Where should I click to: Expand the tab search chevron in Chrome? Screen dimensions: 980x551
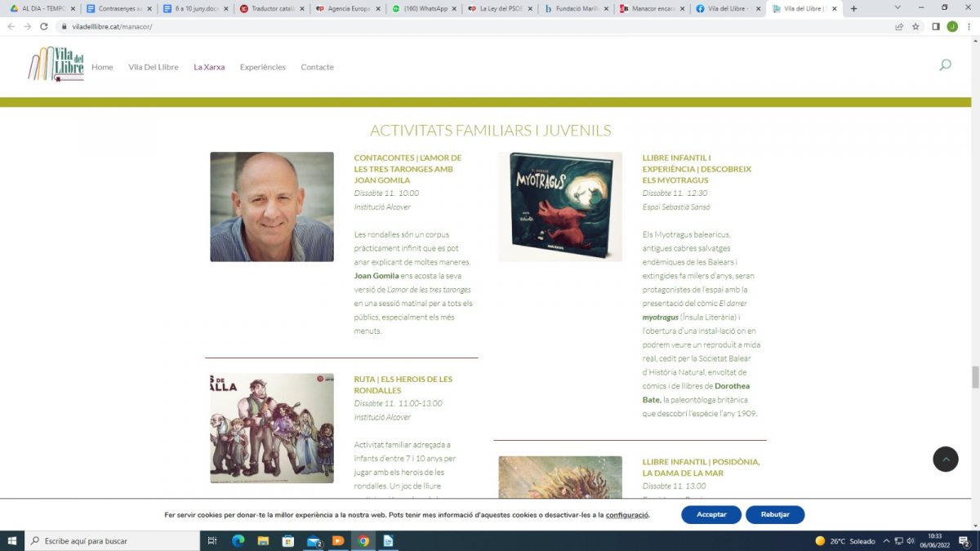(898, 9)
